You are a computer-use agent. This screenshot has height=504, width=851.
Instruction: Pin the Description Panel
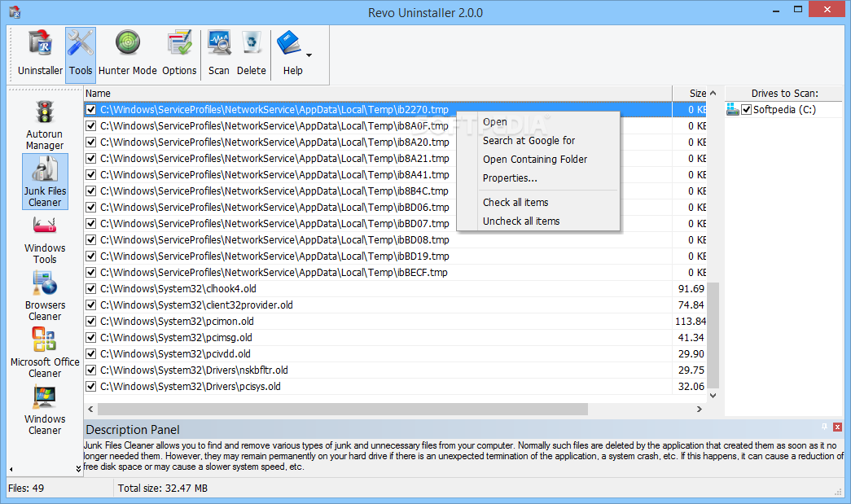824,427
